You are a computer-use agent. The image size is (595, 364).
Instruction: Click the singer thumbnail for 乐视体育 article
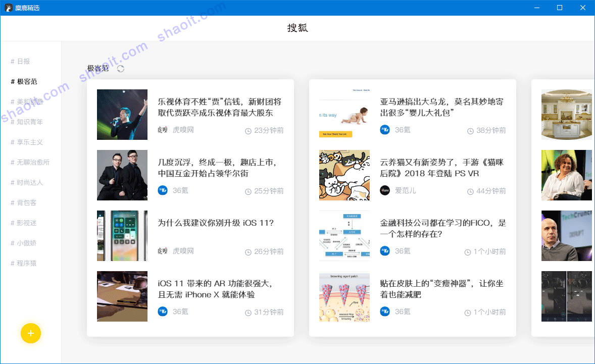[122, 115]
